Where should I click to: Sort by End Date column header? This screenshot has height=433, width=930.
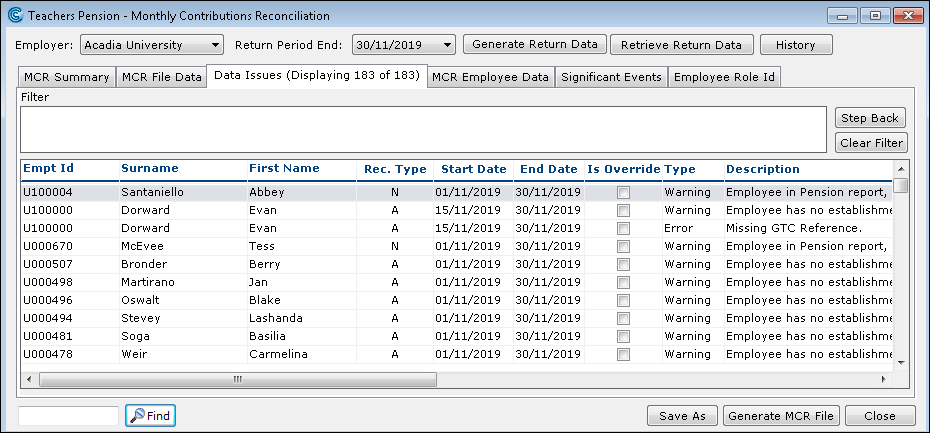[549, 170]
